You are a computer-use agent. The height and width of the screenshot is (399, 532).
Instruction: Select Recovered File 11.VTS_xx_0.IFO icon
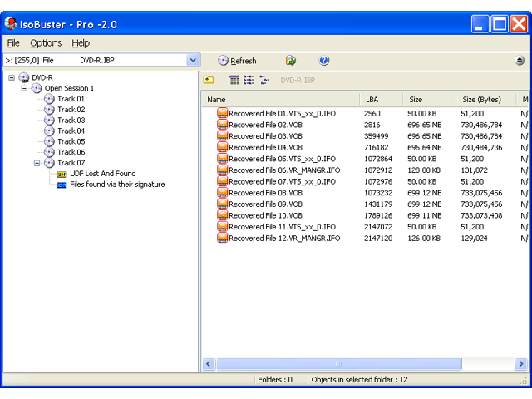(x=222, y=226)
